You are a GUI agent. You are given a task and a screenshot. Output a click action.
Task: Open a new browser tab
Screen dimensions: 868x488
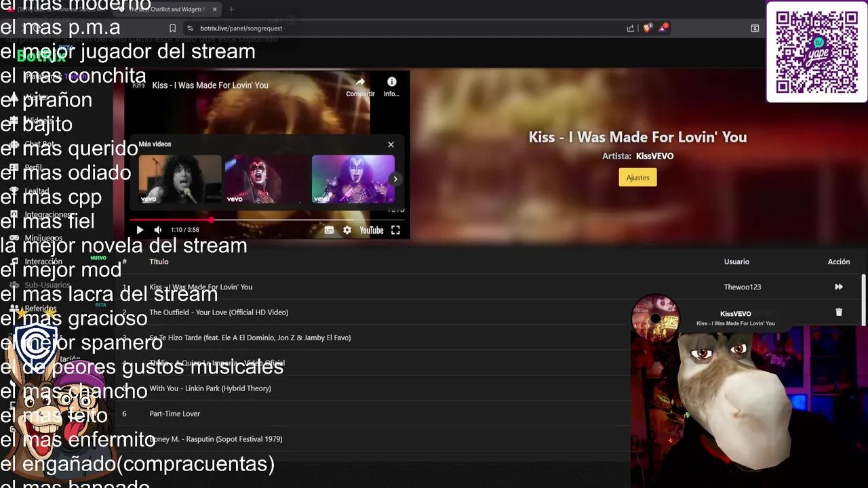pyautogui.click(x=231, y=9)
